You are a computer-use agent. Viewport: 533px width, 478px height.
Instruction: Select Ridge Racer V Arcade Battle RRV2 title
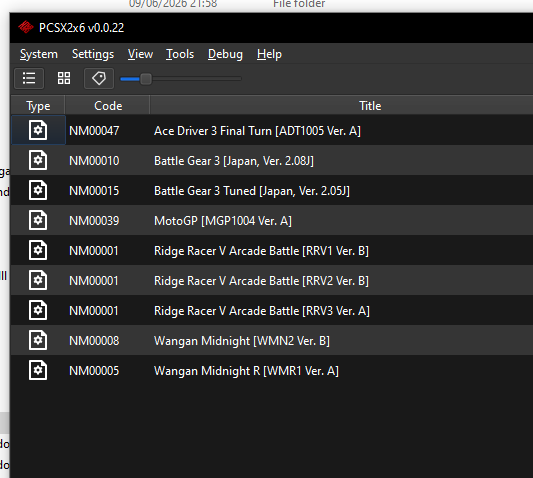[x=261, y=281]
